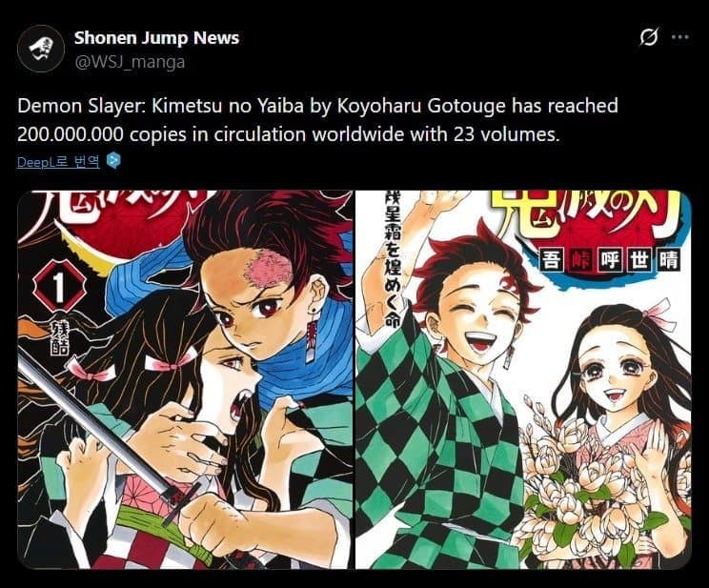Click the 'DeepL로 번역' translate link
Image resolution: width=709 pixels, height=588 pixels.
pyautogui.click(x=58, y=161)
